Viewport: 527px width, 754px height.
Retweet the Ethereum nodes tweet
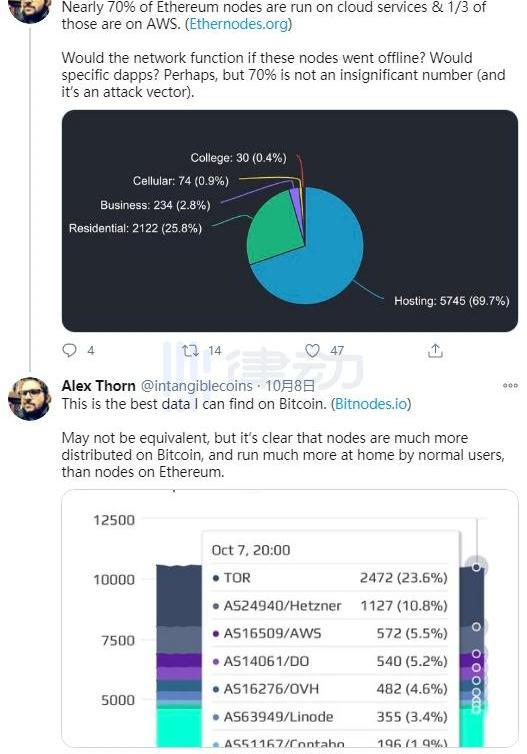tap(190, 351)
